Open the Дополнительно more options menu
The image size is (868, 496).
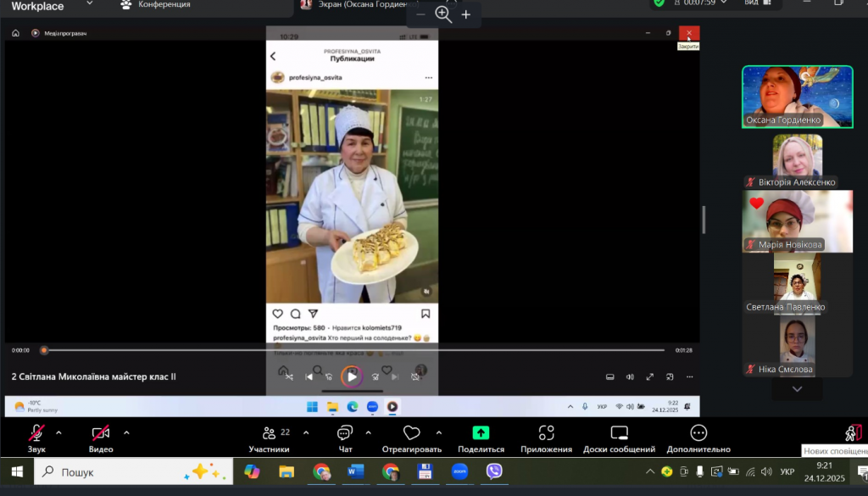coord(698,433)
